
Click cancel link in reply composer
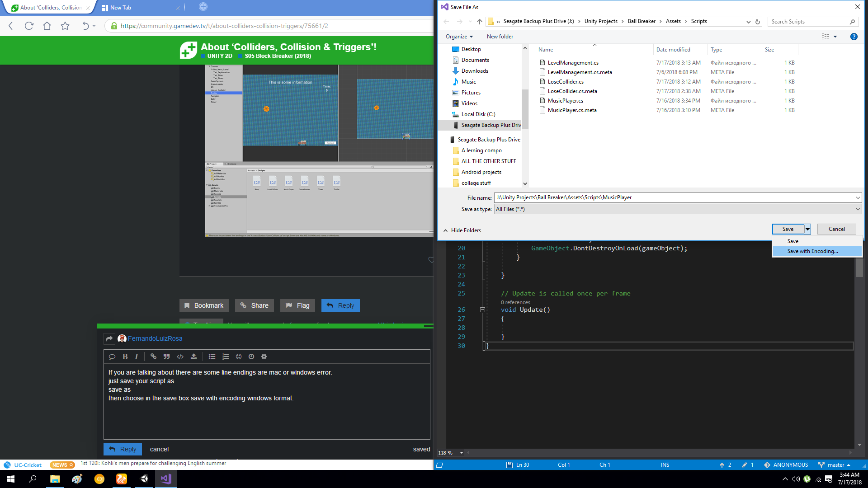[x=159, y=449]
